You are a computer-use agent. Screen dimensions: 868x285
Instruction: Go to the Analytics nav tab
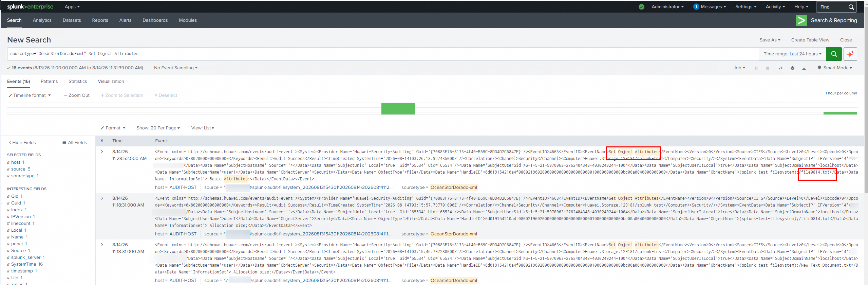coord(42,20)
